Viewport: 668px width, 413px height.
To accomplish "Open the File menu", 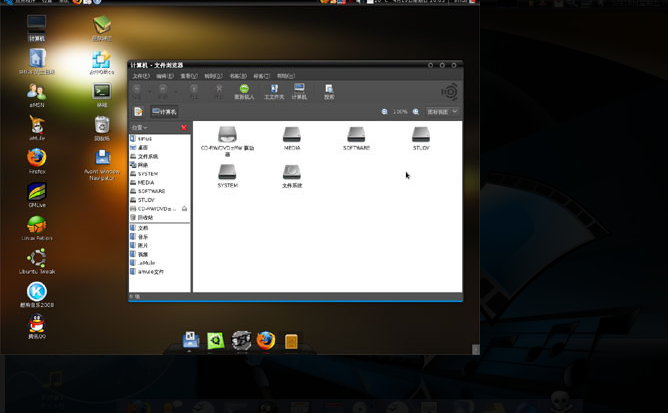I will click(140, 76).
